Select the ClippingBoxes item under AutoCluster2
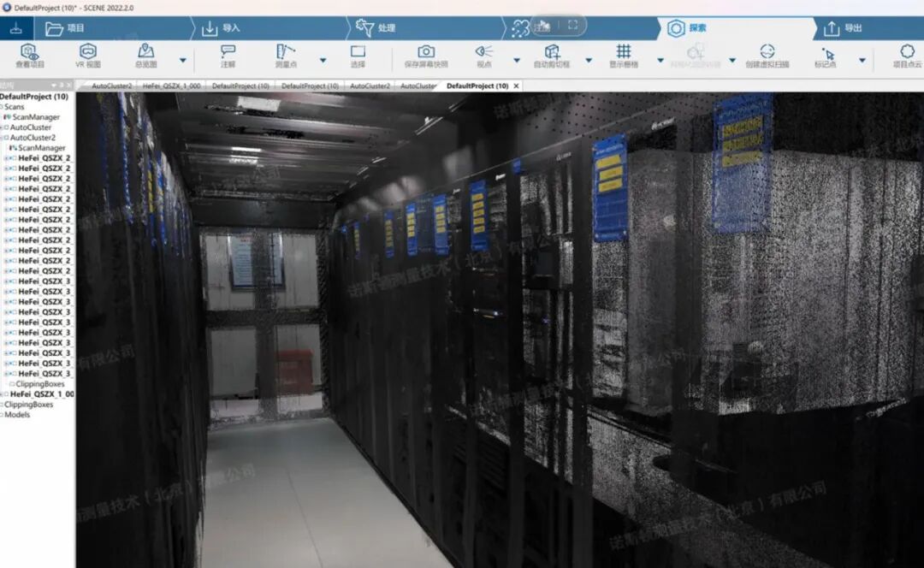 (39, 384)
